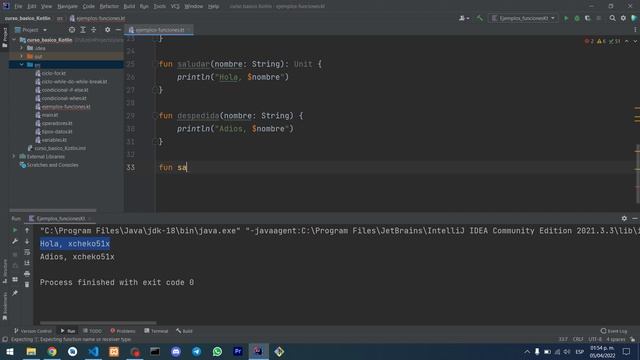The image size is (640, 360).
Task: Open the user account icon menu
Action: tap(464, 18)
